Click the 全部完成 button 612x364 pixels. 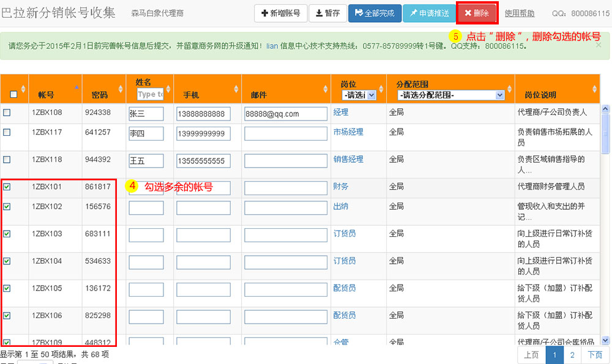coord(375,13)
